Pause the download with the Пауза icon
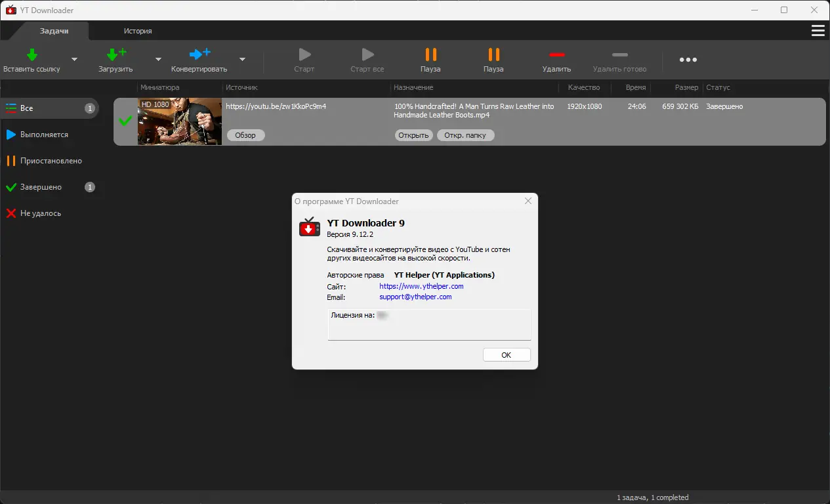This screenshot has width=830, height=504. [430, 55]
